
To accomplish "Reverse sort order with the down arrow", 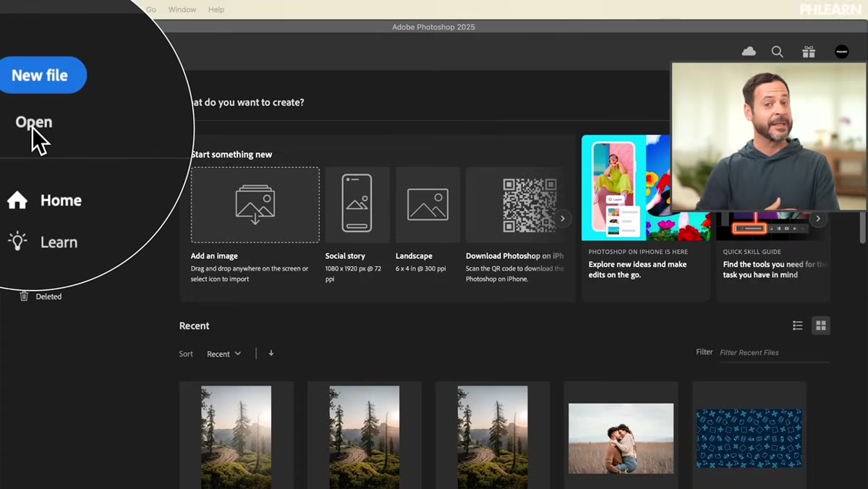I will 271,353.
